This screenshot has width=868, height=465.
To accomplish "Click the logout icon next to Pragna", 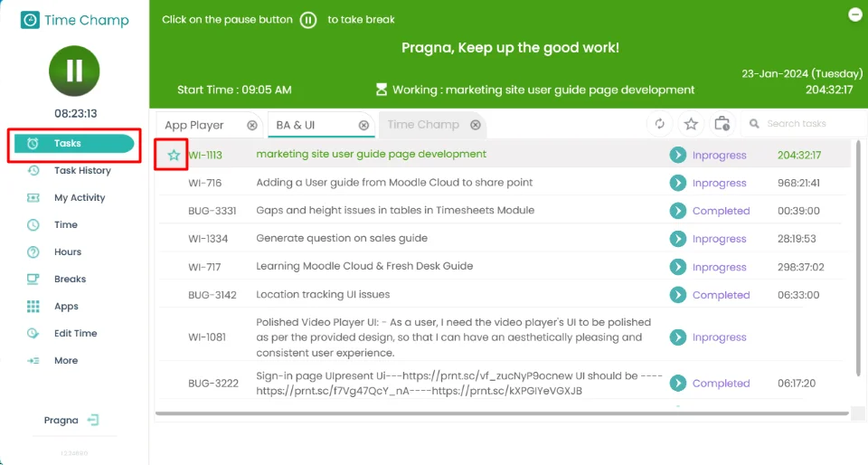I will pyautogui.click(x=93, y=420).
